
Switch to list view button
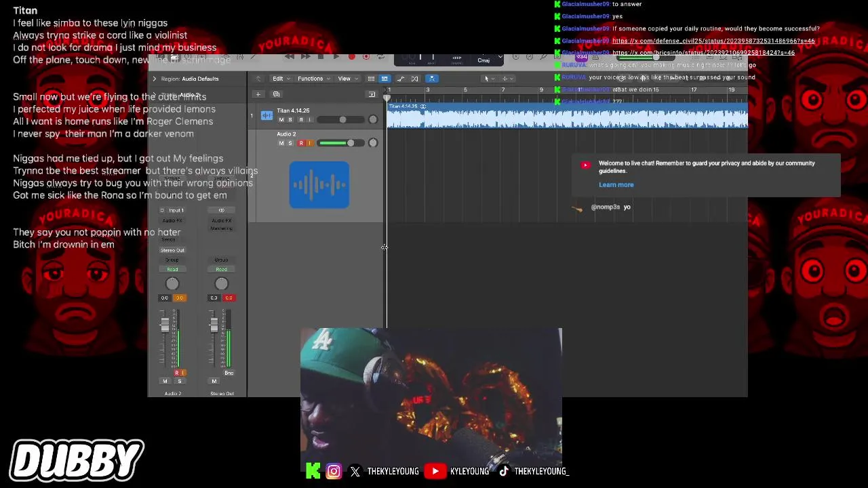(384, 79)
